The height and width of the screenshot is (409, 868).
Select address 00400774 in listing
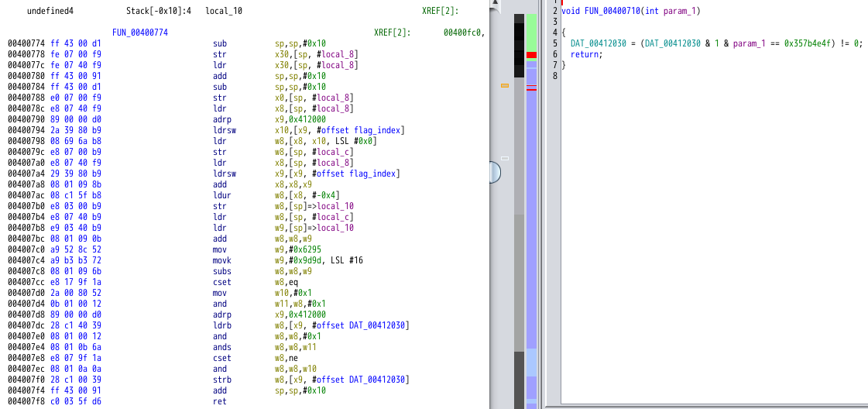pos(26,43)
